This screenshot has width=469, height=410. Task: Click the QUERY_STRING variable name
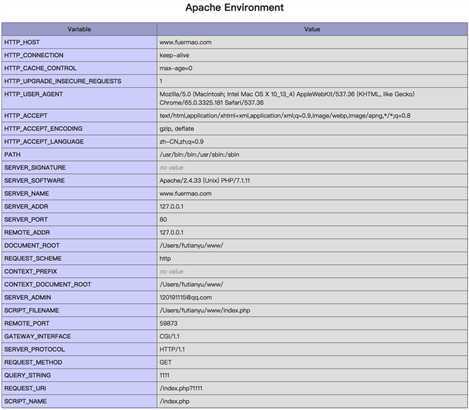[x=28, y=376]
